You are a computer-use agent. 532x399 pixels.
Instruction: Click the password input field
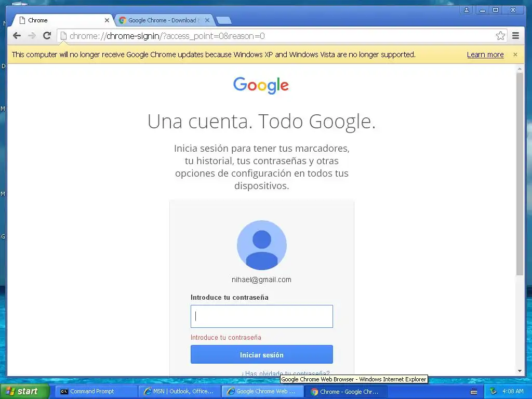(x=262, y=316)
